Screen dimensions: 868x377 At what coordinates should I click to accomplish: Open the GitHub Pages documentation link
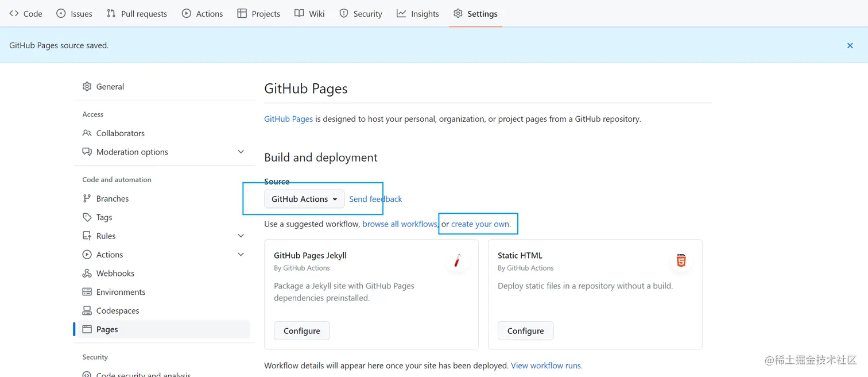click(288, 119)
